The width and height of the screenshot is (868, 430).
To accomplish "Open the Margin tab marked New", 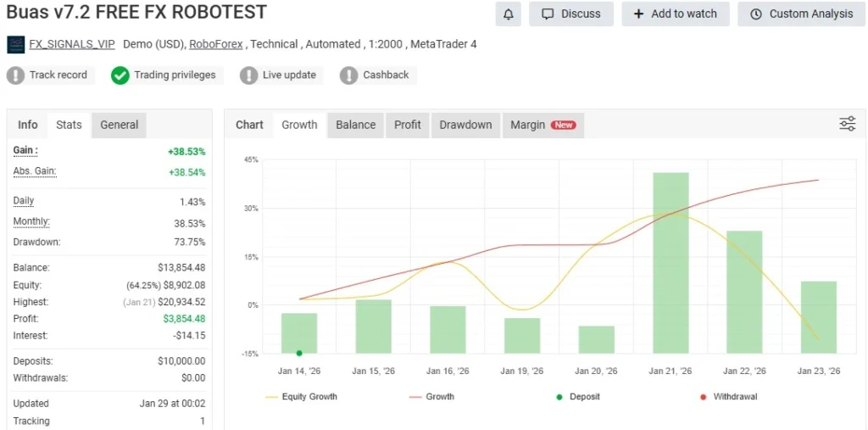I will 542,125.
